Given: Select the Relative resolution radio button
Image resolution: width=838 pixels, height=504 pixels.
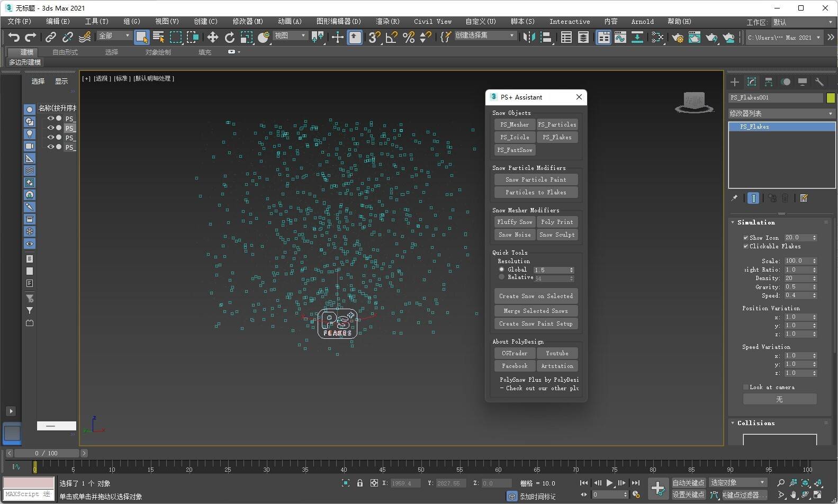Looking at the screenshot, I should [501, 277].
